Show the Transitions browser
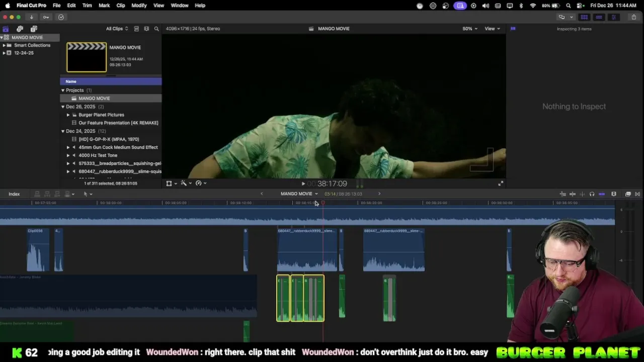This screenshot has width=644, height=362. tap(637, 194)
